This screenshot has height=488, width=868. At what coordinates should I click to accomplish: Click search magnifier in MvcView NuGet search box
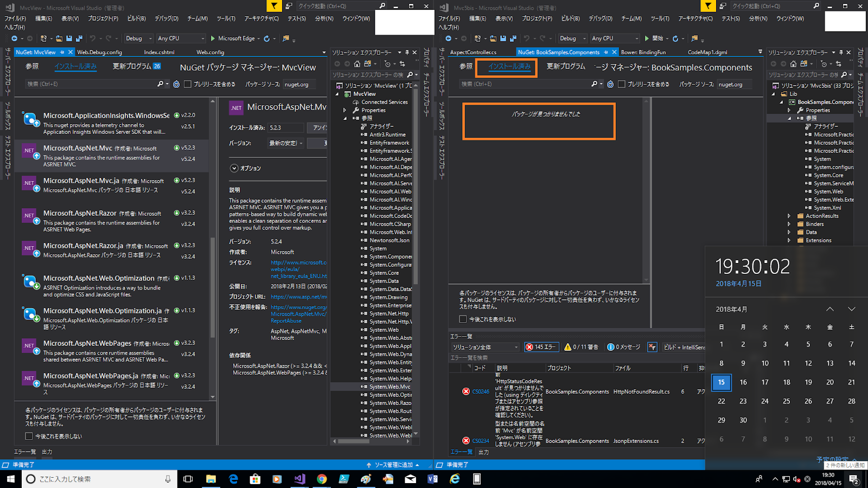tap(160, 84)
